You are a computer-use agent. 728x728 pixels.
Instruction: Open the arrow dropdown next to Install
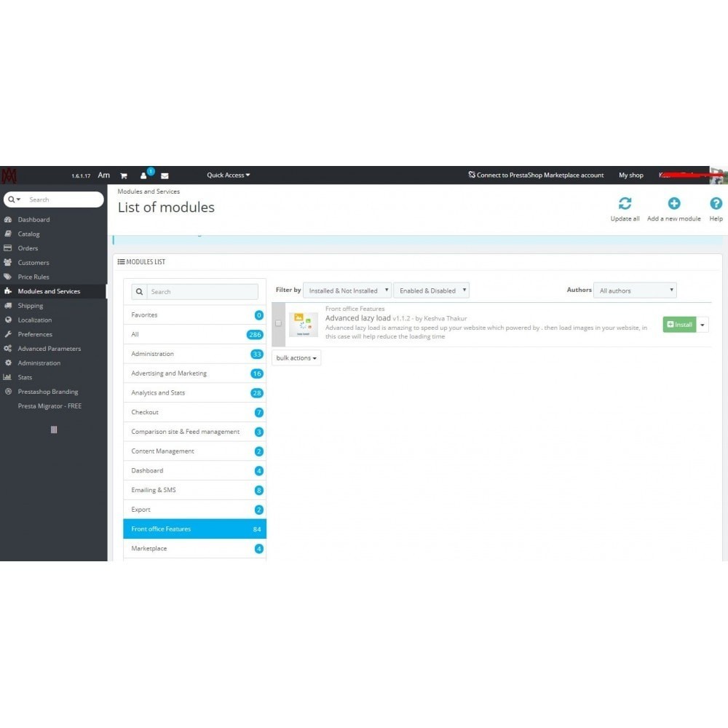click(703, 325)
